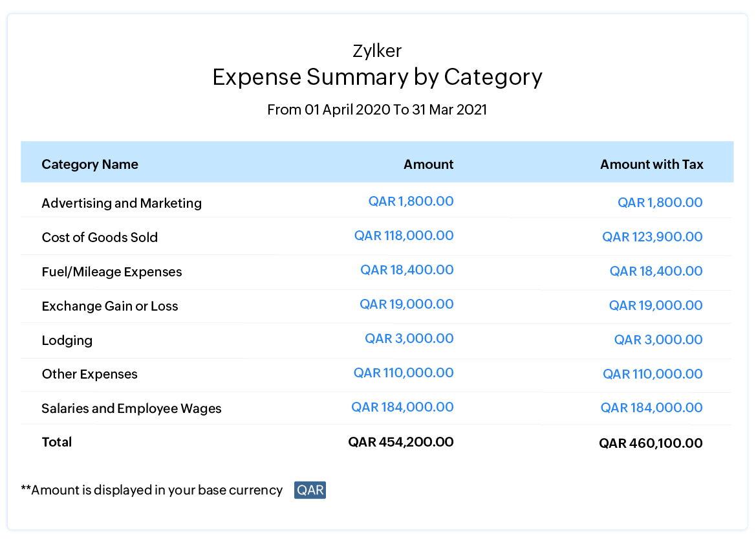This screenshot has width=756, height=543.
Task: Click the Amount with Tax column header
Action: (651, 164)
